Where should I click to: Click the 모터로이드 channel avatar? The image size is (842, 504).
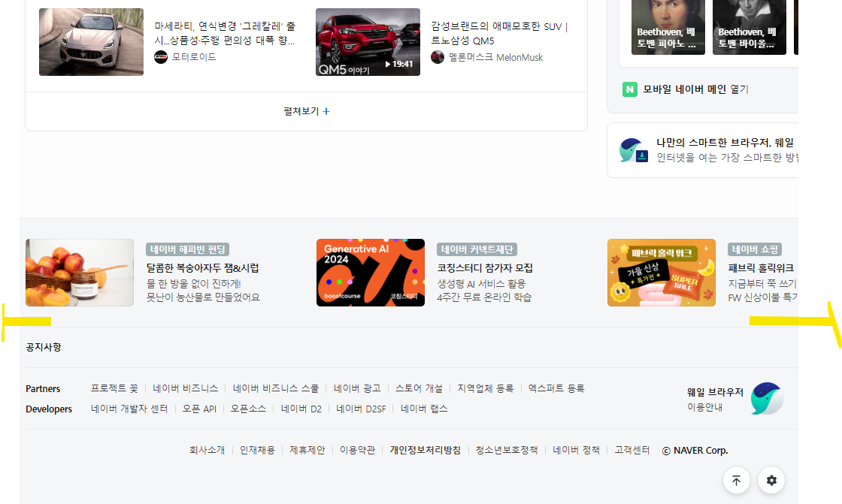click(161, 57)
